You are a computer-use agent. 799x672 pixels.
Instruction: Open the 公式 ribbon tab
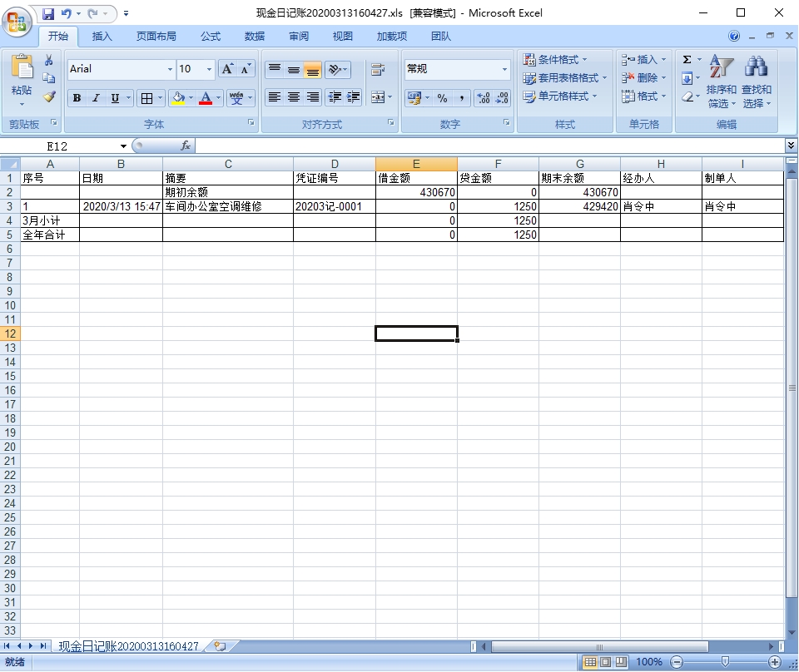pos(211,37)
